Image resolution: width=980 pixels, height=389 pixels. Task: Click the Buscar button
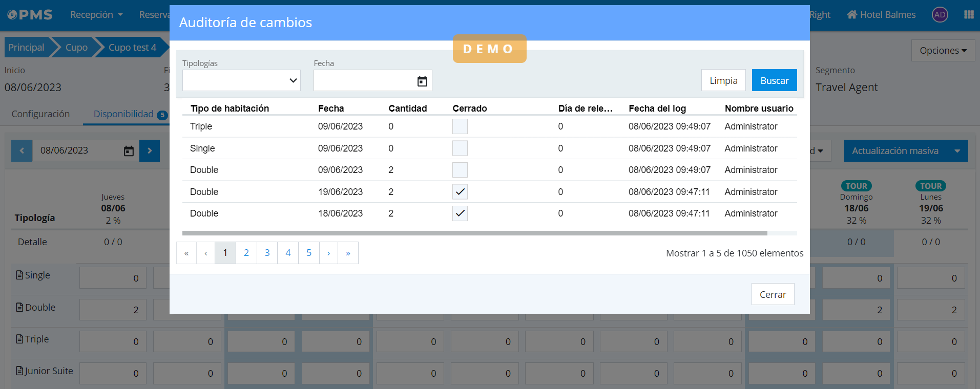coord(774,81)
